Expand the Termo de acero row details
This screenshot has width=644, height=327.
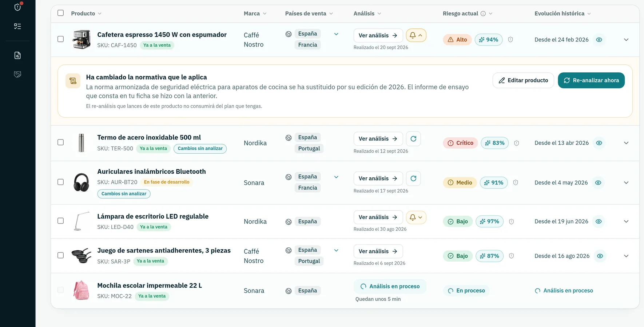[626, 143]
